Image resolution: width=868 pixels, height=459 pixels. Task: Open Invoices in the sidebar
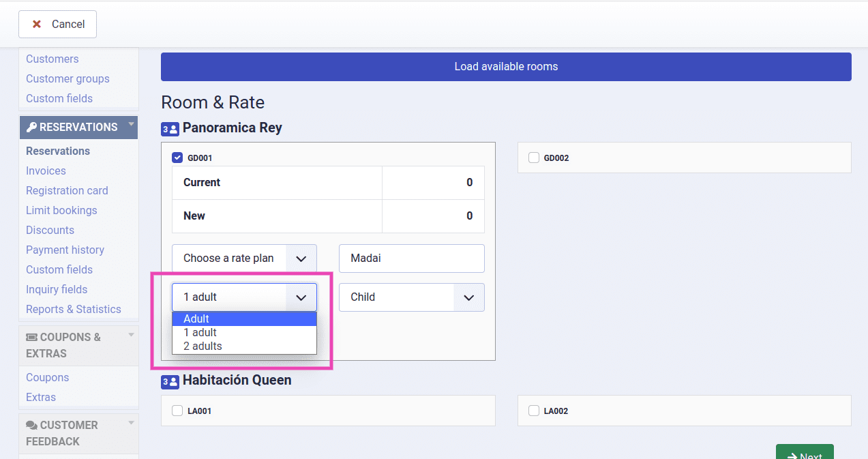coord(46,171)
